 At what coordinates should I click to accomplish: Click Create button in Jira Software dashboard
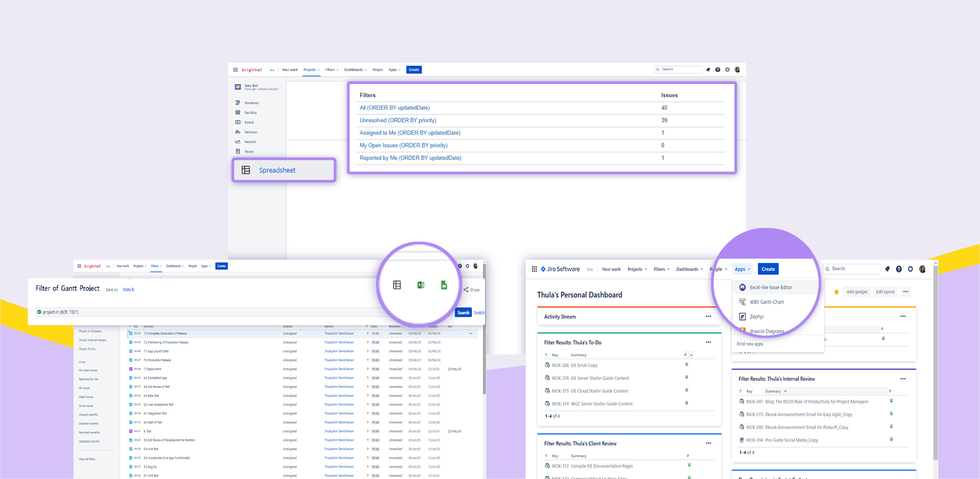tap(768, 269)
